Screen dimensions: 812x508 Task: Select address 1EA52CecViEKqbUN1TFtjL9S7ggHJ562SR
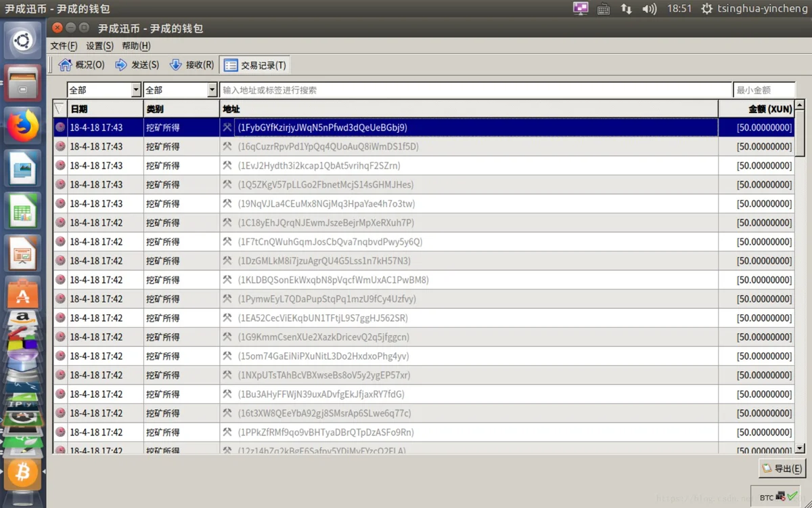tap(323, 318)
